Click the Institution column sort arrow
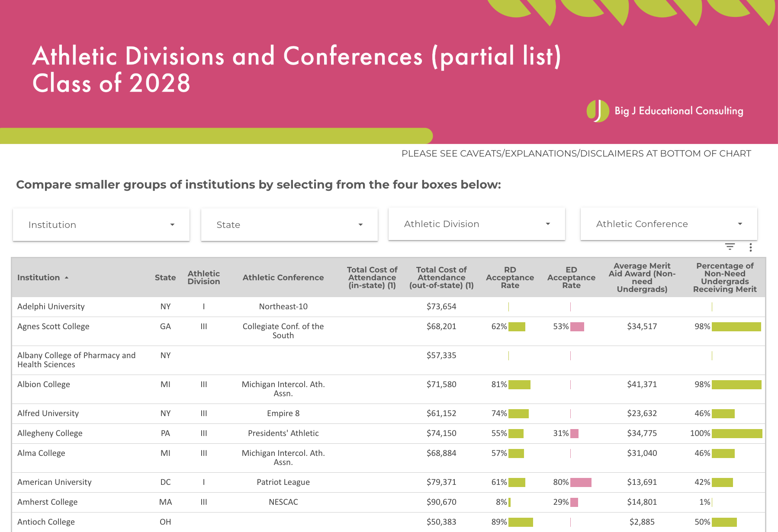The height and width of the screenshot is (532, 778). coord(67,278)
